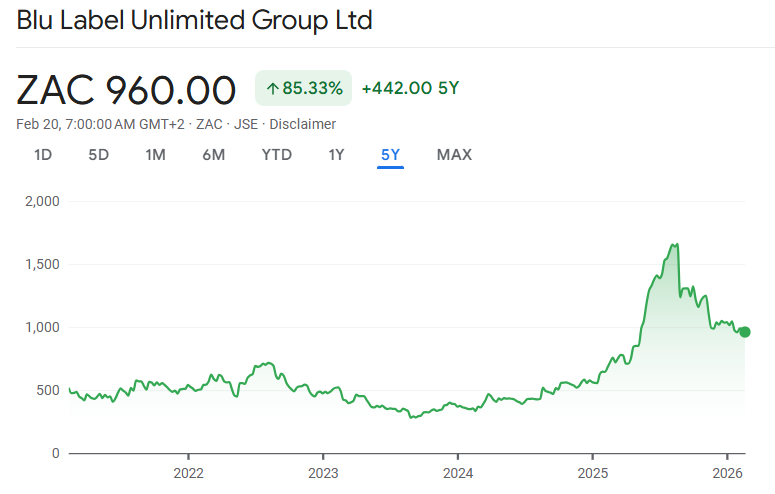
Task: Click the 85.33% percentage change badge
Action: pos(304,89)
